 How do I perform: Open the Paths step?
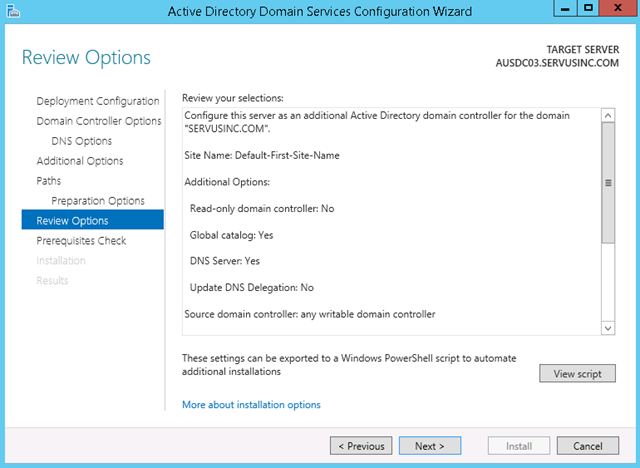tap(49, 181)
